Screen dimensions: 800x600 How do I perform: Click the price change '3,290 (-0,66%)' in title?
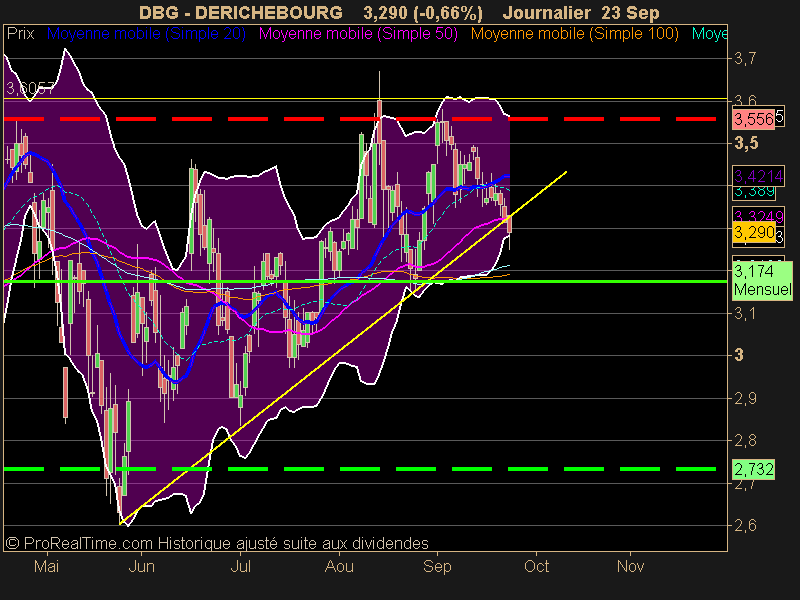pos(423,13)
